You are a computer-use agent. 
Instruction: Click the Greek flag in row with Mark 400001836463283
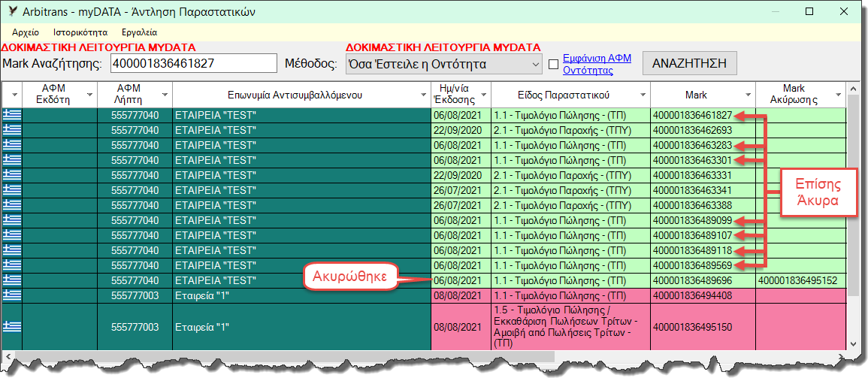[x=11, y=145]
